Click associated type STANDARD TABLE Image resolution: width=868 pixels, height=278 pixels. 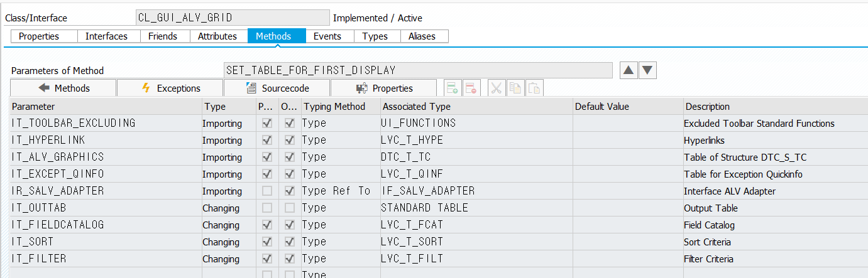(x=476, y=208)
